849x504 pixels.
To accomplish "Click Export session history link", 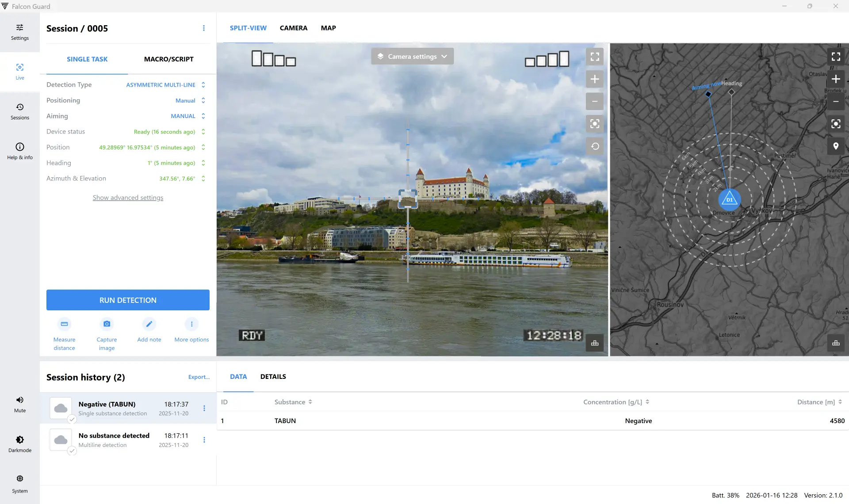I will [199, 377].
